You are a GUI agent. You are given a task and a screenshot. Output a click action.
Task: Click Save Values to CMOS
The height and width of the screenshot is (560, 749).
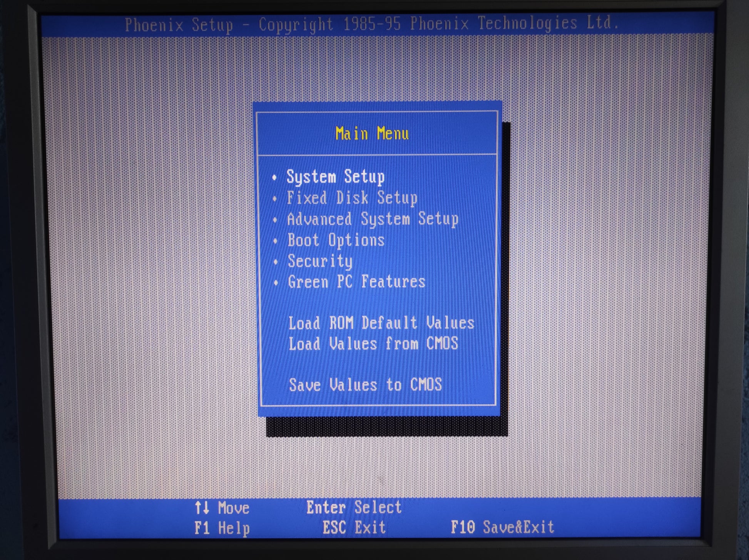365,385
